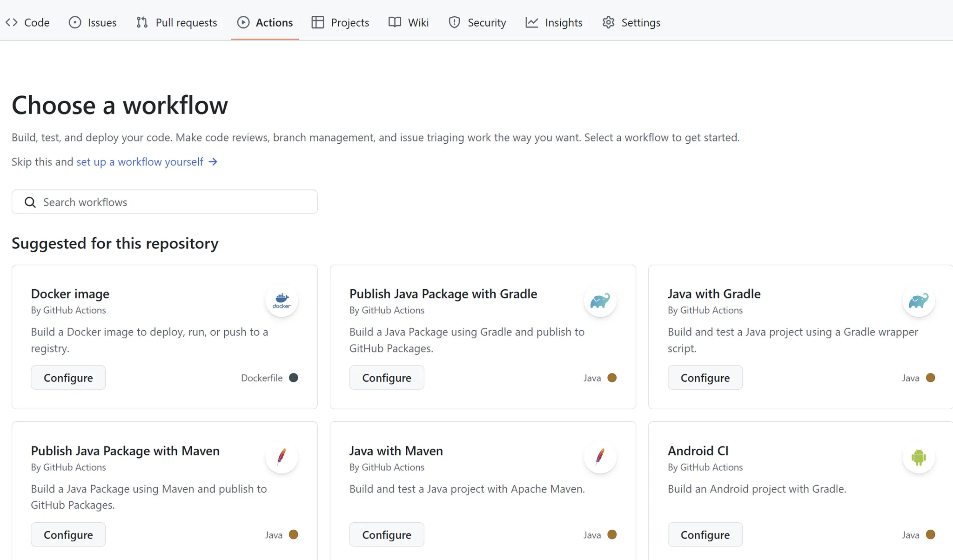Viewport: 953px width, 560px height.
Task: Configure the Android CI workflow
Action: pos(705,534)
